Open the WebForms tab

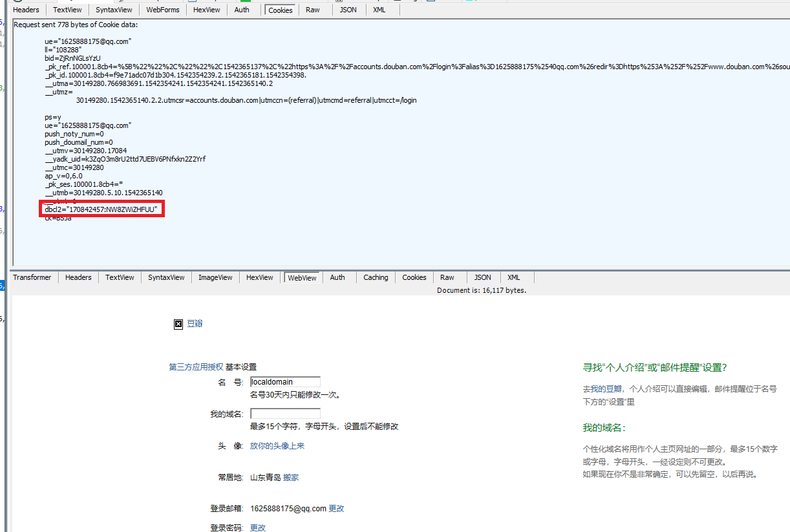click(x=163, y=10)
